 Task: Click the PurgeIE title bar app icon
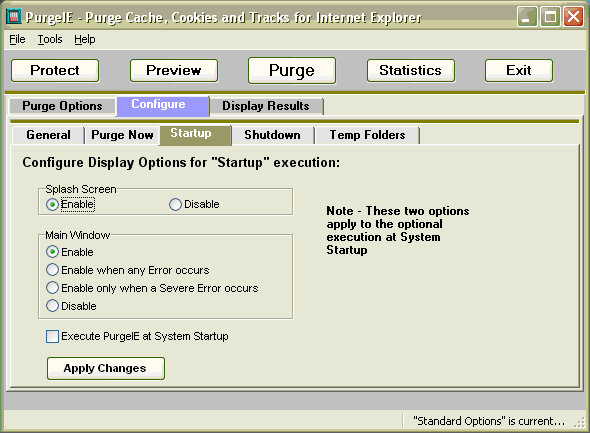point(14,17)
